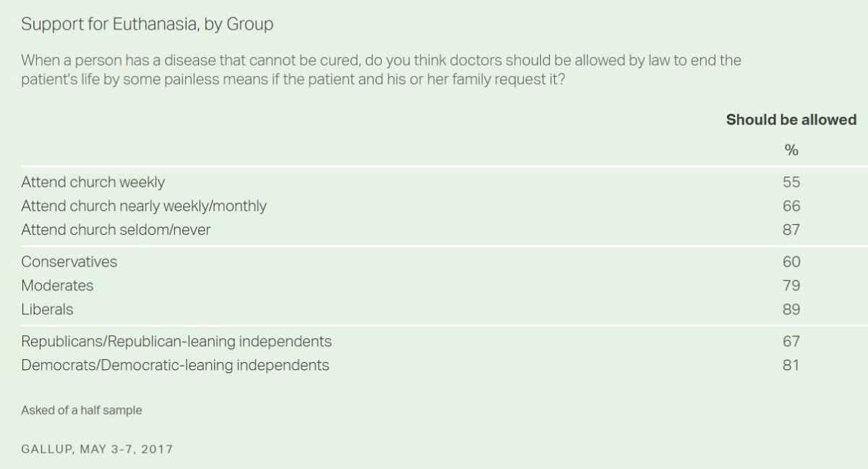Click value 67 for Republicans row
The width and height of the screenshot is (868, 469).
coord(791,341)
